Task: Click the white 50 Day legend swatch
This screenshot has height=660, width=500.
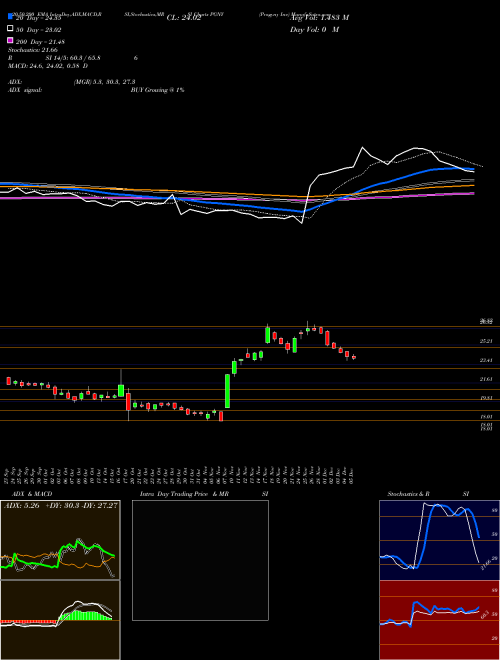Action: pos(11,29)
